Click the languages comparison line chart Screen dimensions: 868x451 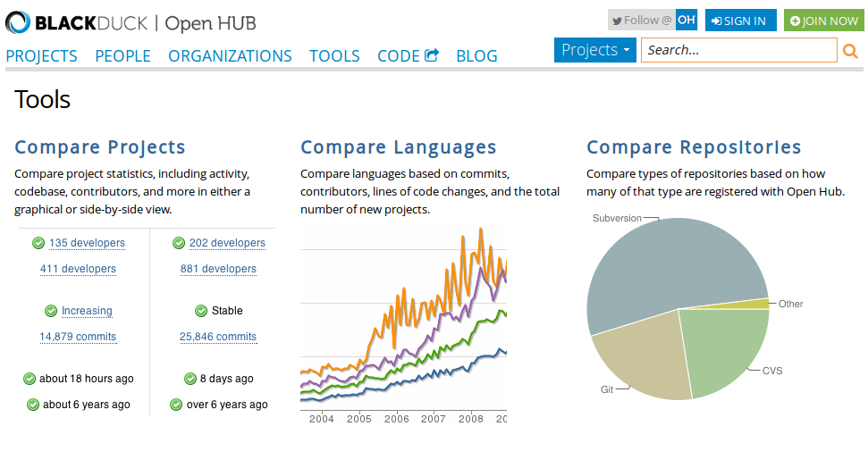pos(403,325)
